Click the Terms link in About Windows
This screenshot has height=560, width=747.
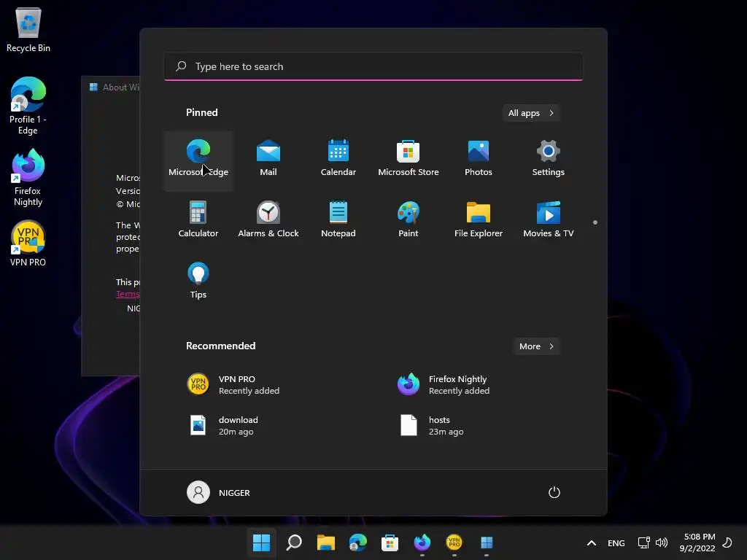[128, 294]
